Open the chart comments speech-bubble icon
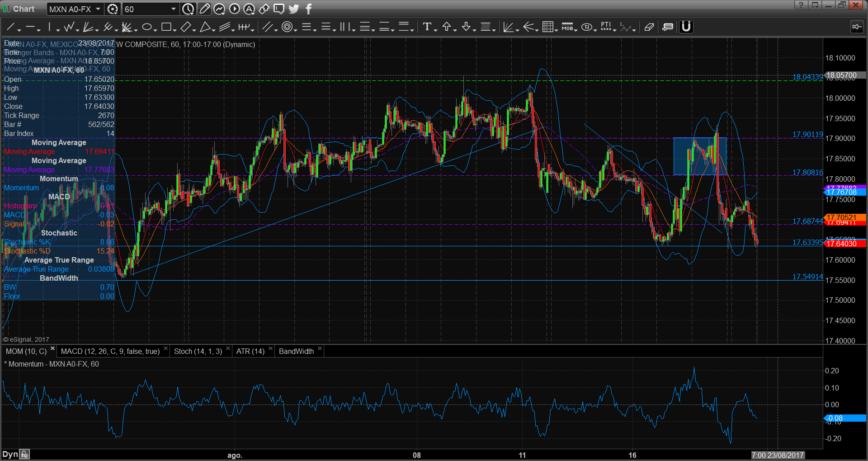Image resolution: width=868 pixels, height=461 pixels. pos(279,9)
